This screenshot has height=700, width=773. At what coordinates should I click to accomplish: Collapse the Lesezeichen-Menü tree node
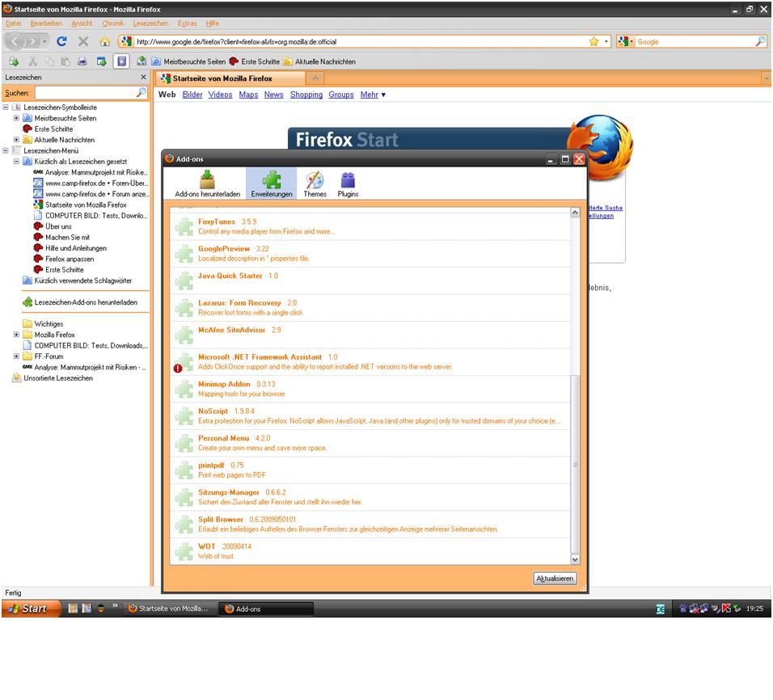6,150
